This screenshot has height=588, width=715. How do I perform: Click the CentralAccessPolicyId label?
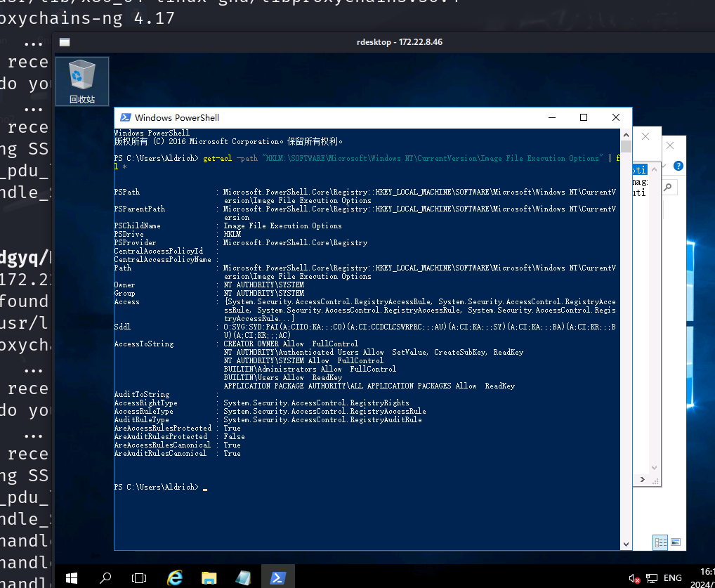pos(159,251)
